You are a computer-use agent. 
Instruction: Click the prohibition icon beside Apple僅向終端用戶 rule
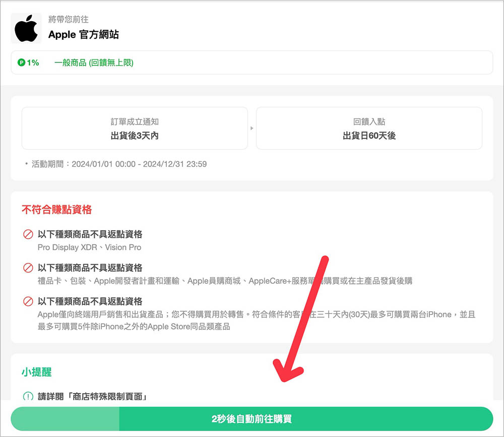click(x=28, y=302)
